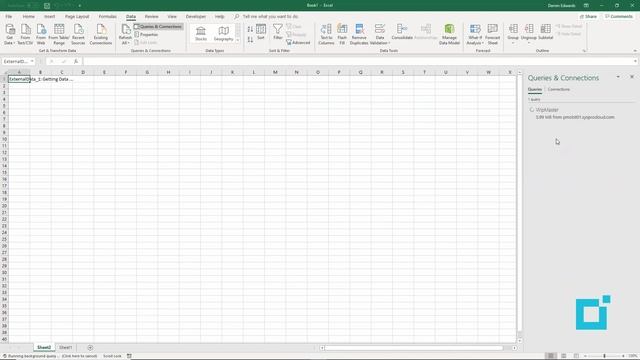
Task: Switch to the Home tab
Action: (29, 16)
